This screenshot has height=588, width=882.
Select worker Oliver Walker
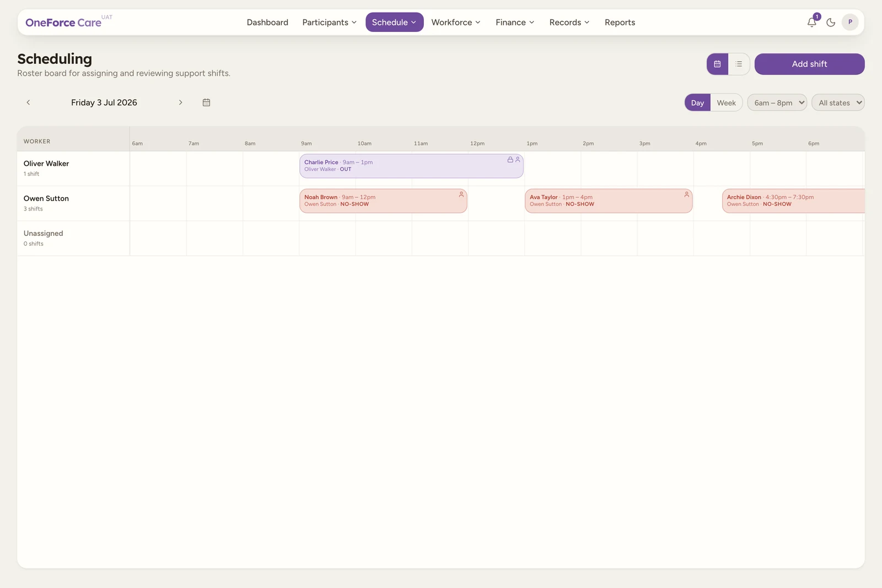pos(46,164)
